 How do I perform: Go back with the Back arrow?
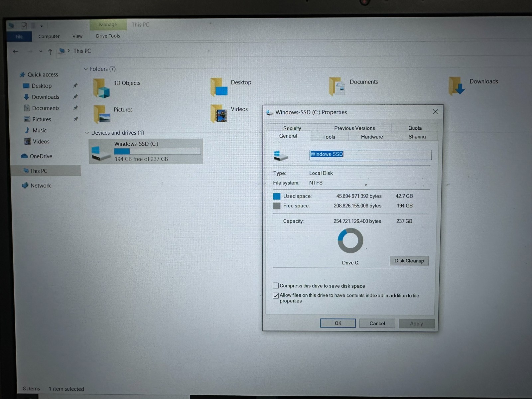pos(16,52)
